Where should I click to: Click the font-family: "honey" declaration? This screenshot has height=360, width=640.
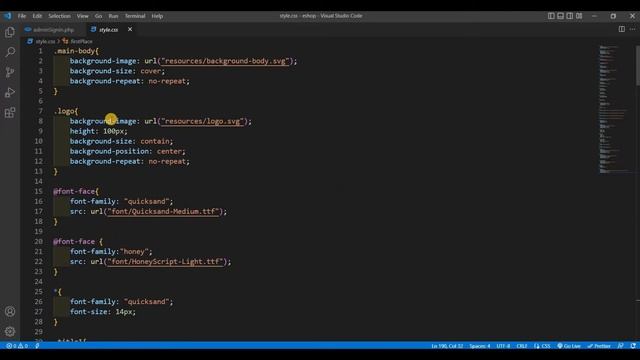(x=111, y=252)
